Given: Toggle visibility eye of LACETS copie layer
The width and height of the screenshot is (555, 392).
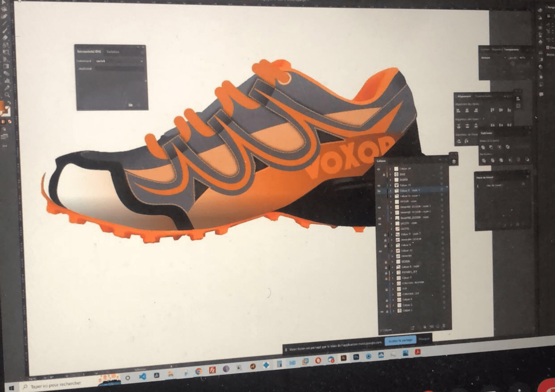Looking at the screenshot, I should click(x=380, y=223).
